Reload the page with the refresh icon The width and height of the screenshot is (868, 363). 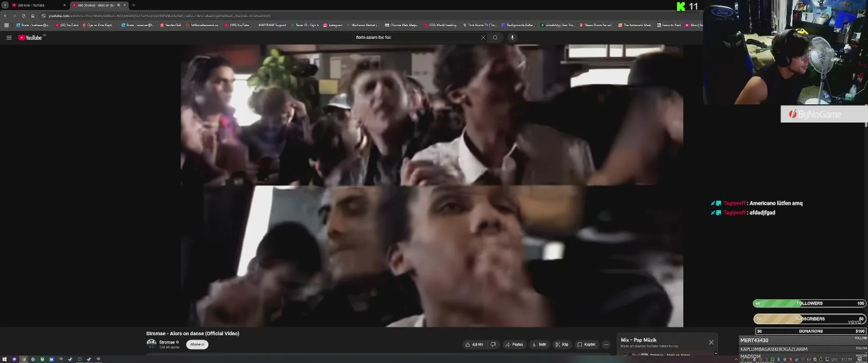23,16
